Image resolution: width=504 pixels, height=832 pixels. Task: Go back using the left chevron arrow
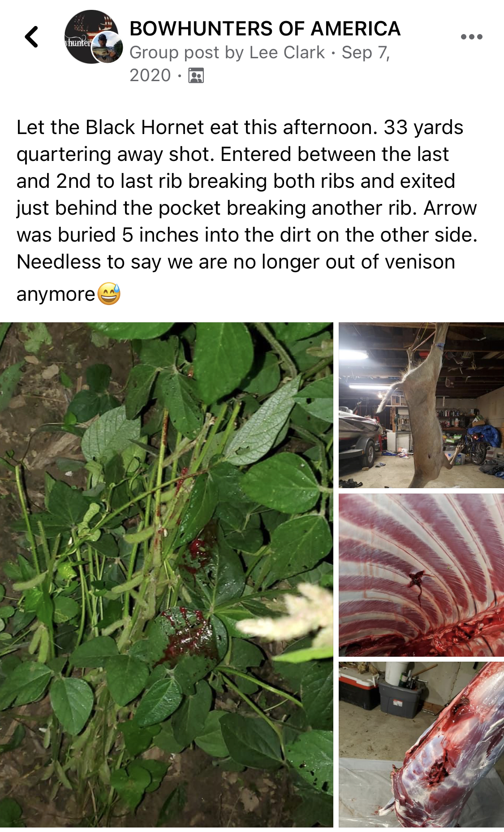[x=31, y=37]
